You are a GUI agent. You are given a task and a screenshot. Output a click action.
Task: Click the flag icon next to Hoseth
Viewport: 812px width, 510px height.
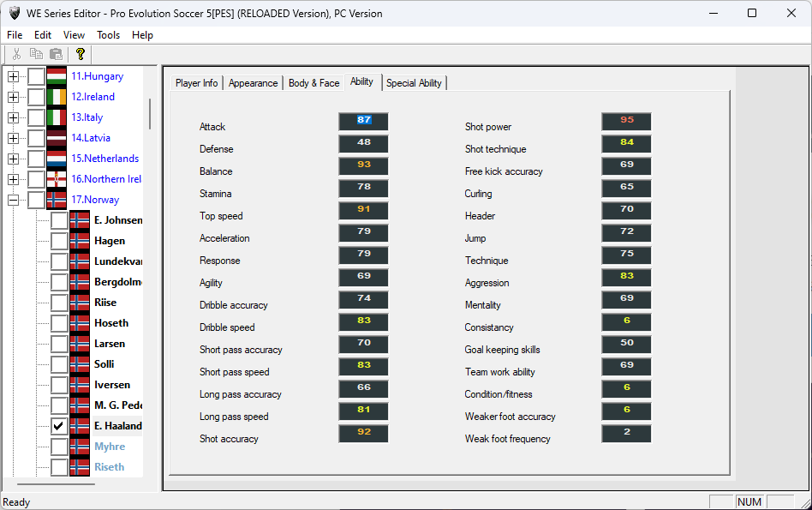click(x=80, y=323)
